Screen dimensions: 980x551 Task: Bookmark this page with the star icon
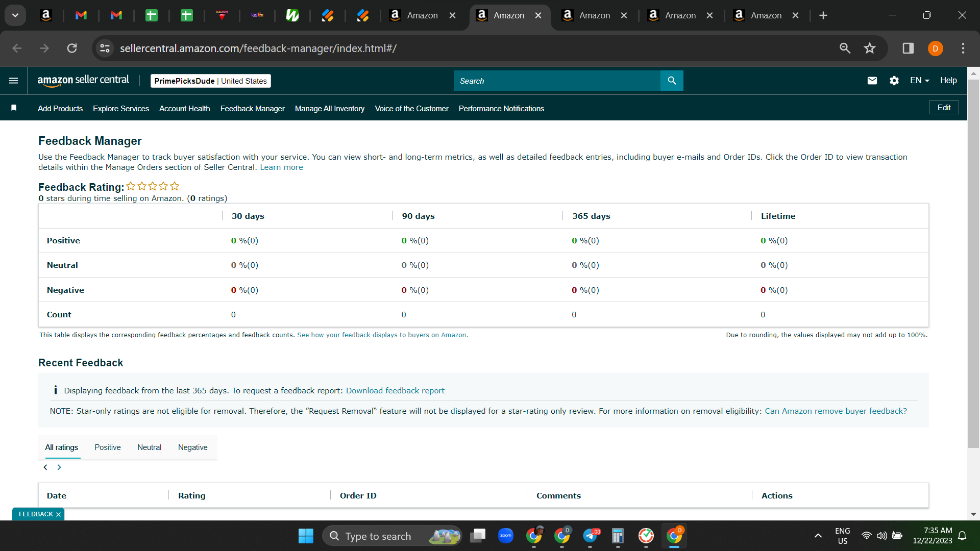870,48
